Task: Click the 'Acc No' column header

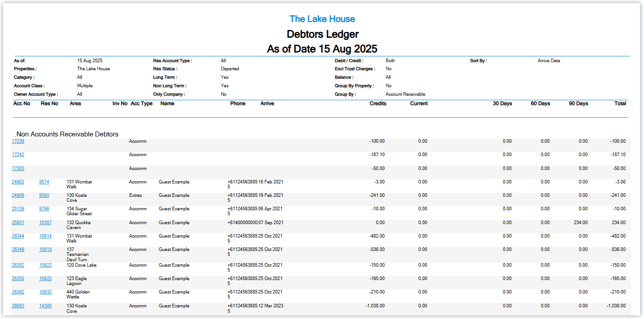Action: point(22,104)
